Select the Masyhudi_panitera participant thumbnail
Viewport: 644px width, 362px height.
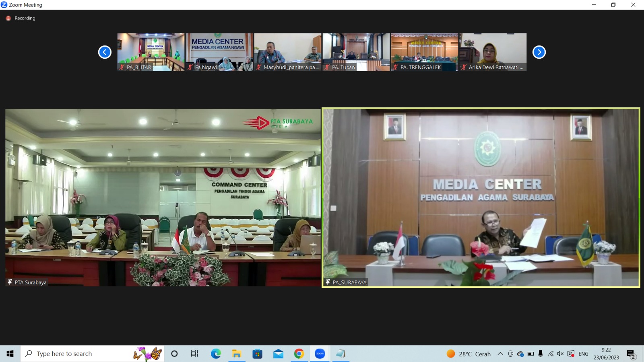point(288,52)
